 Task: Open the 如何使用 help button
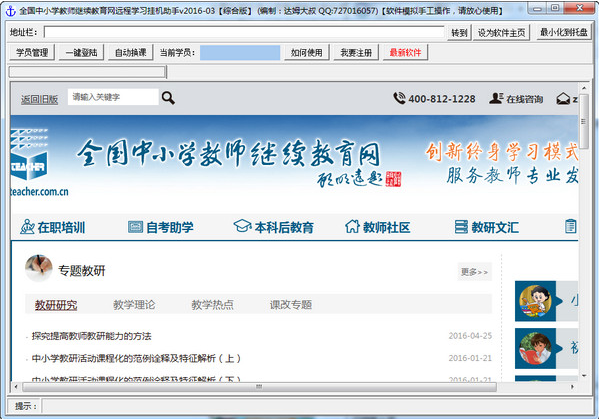click(x=306, y=52)
